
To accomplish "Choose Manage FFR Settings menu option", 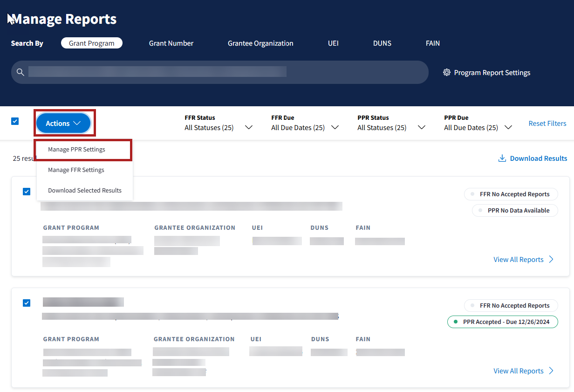I will point(76,170).
